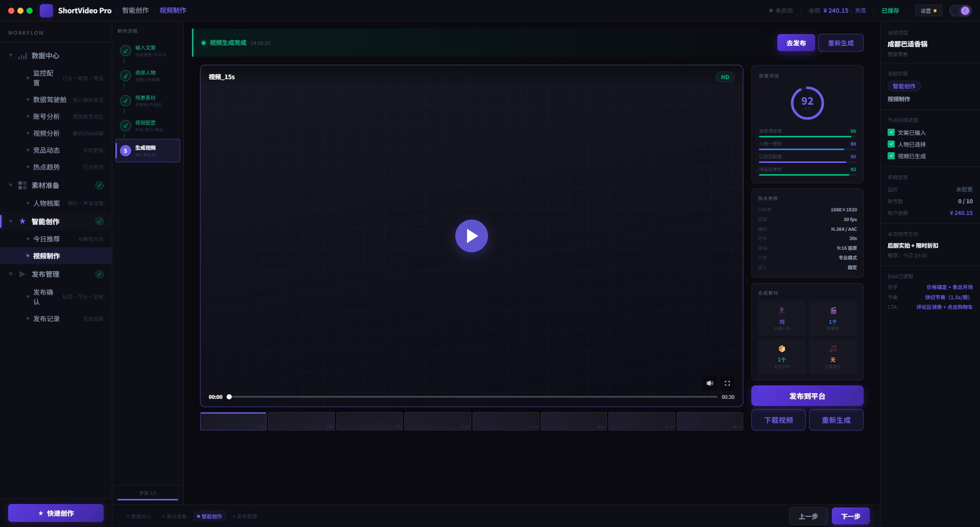Mute the video via the speaker icon
980x527 pixels.
(x=709, y=383)
